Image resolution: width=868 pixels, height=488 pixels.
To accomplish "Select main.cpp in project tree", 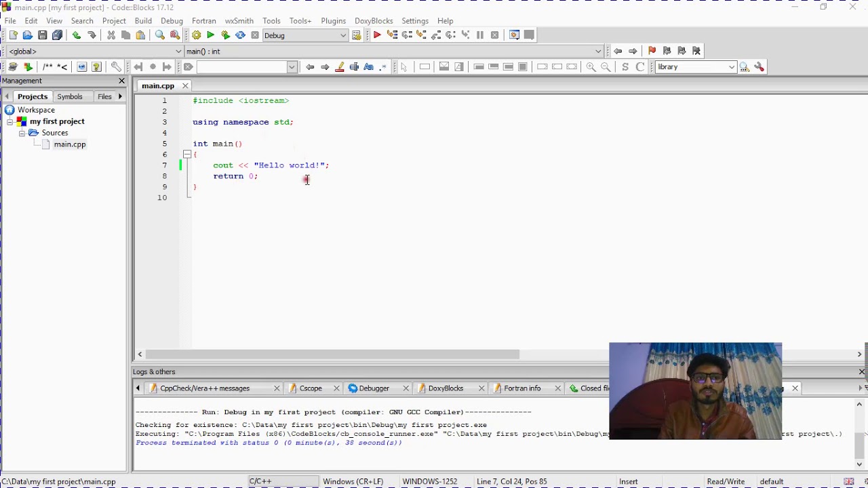I will 69,144.
